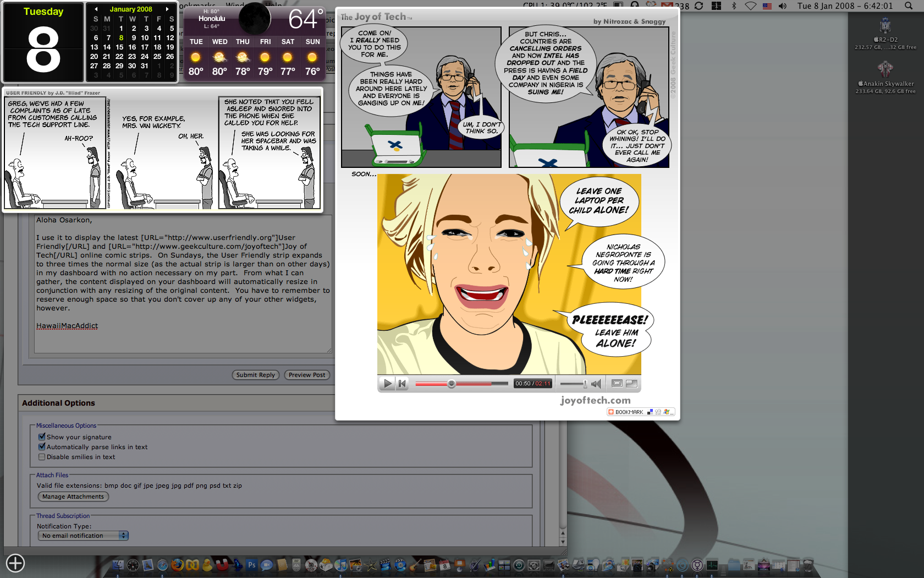Open the Adium duck icon in the Dock

207,565
